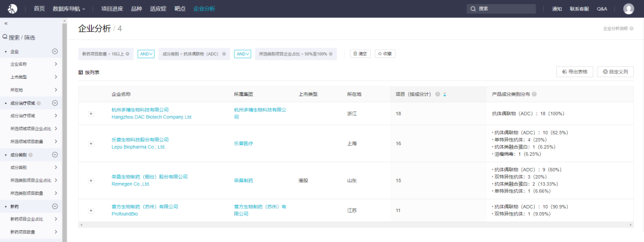
Task: Click the 清空 clear filters button
Action: [x=361, y=54]
